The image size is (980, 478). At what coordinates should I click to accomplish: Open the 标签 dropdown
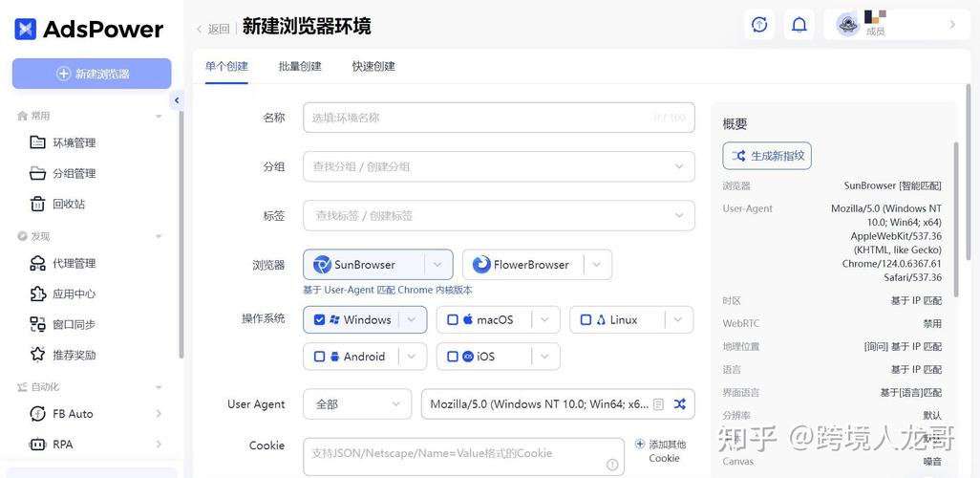click(499, 215)
